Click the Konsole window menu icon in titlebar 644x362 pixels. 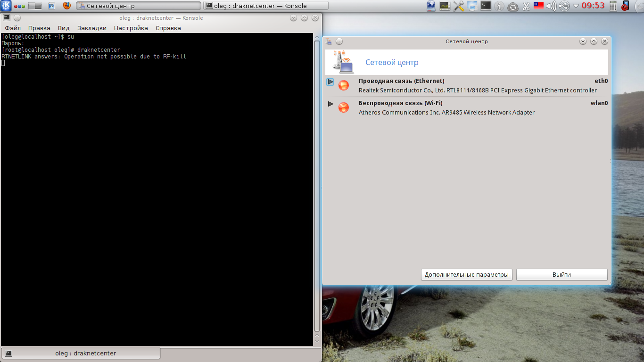[6, 18]
